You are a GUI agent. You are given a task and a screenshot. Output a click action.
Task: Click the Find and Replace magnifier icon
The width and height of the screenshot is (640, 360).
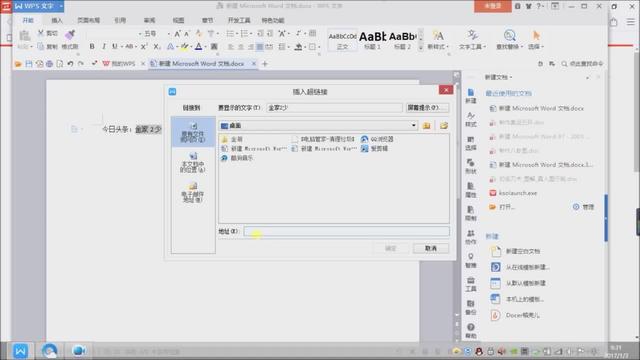509,36
